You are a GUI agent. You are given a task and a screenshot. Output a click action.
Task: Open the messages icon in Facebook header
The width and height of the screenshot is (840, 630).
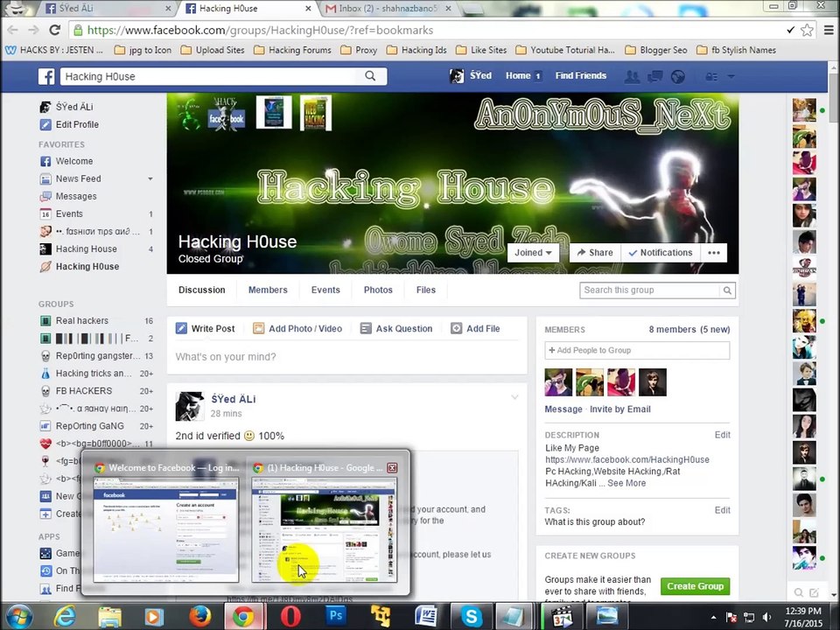[654, 77]
